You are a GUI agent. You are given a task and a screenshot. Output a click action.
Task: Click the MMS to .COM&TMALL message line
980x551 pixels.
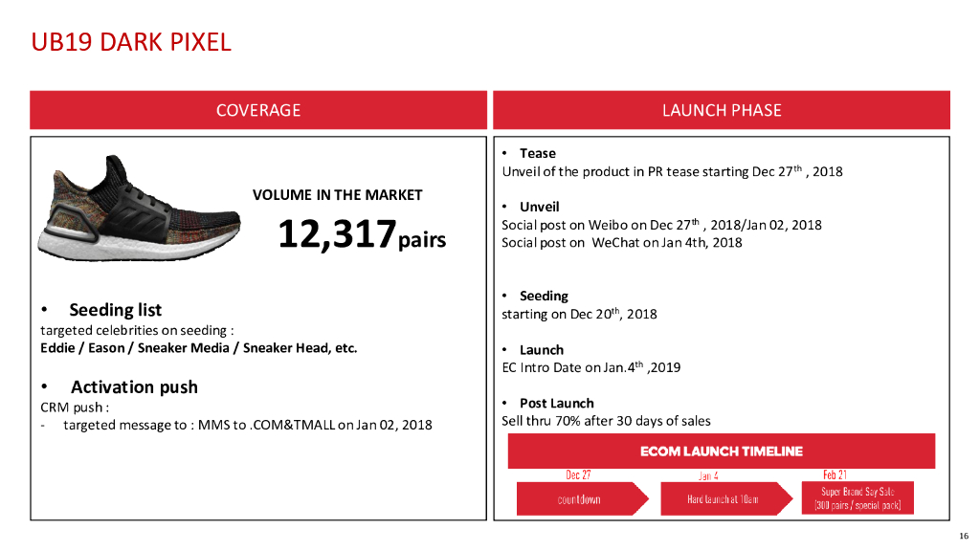tap(248, 425)
